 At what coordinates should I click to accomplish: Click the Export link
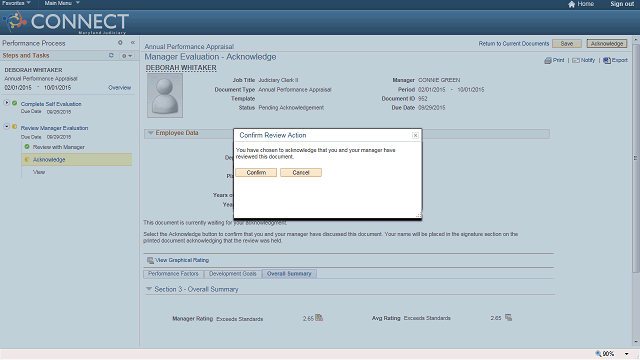point(620,60)
